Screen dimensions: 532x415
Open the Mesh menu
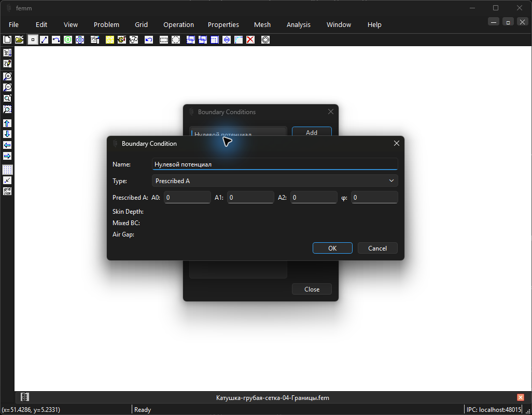[262, 24]
